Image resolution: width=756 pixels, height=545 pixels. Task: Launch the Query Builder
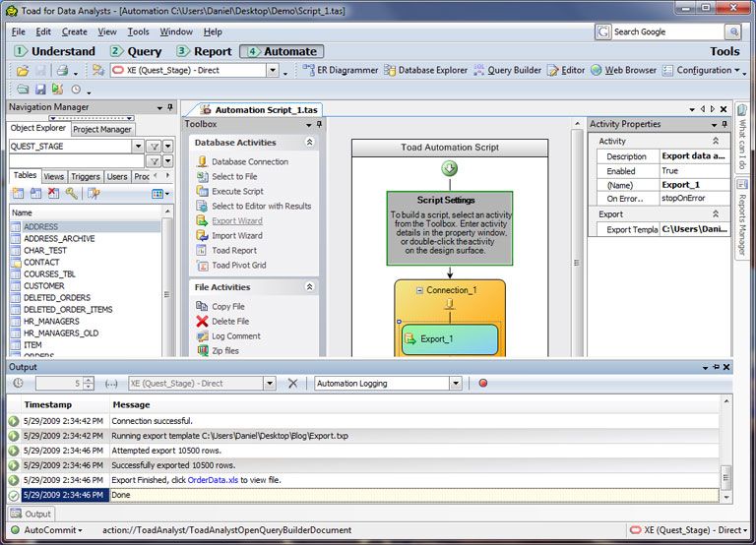[508, 71]
